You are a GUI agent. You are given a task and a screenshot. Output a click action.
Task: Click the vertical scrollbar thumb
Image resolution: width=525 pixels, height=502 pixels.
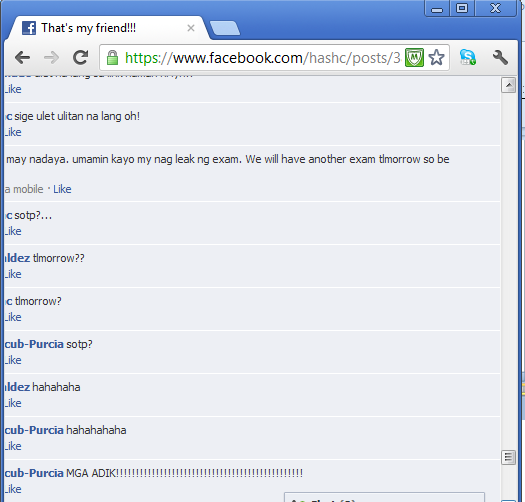508,457
